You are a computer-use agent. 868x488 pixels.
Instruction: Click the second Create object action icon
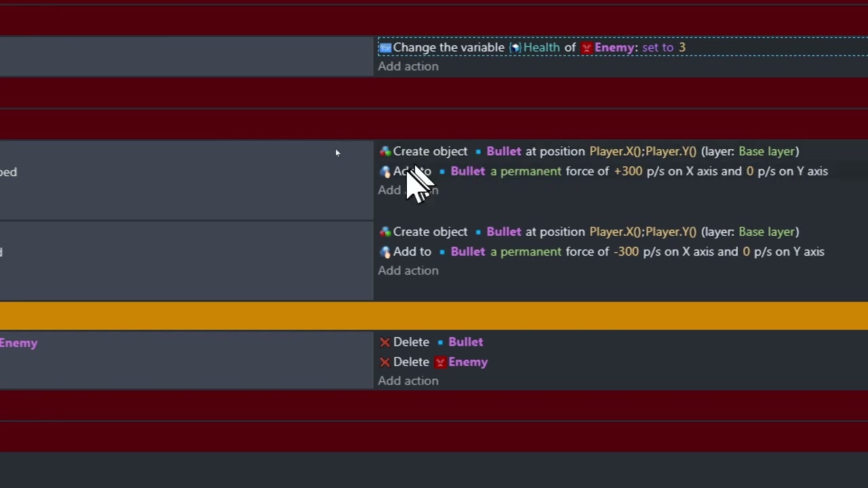coord(385,232)
